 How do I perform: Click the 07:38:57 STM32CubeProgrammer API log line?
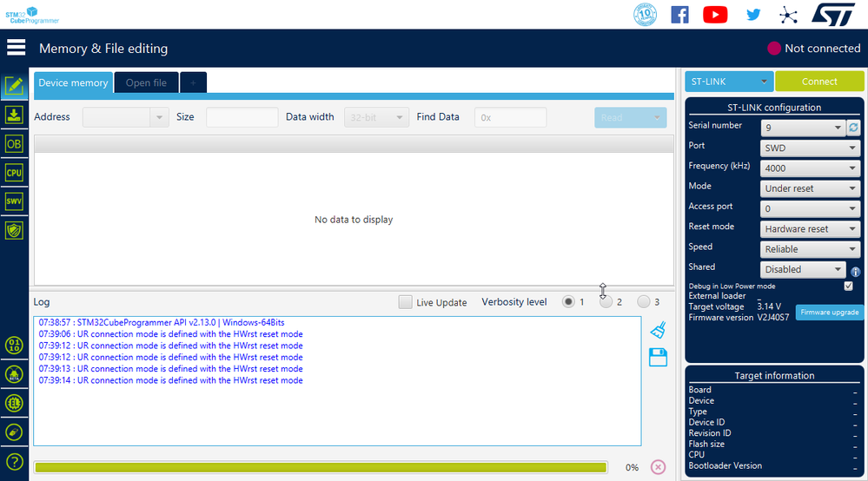pos(161,322)
